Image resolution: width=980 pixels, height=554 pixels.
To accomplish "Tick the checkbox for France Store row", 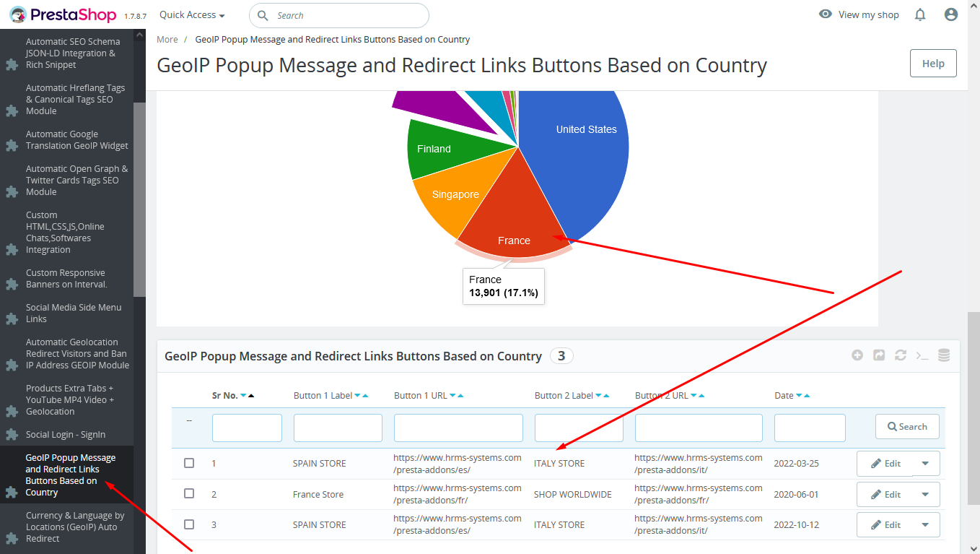I will 189,493.
